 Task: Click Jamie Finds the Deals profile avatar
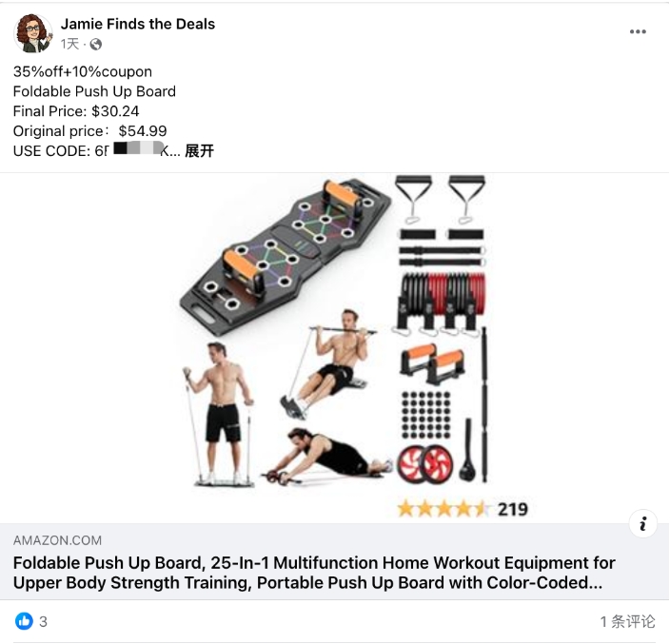33,33
